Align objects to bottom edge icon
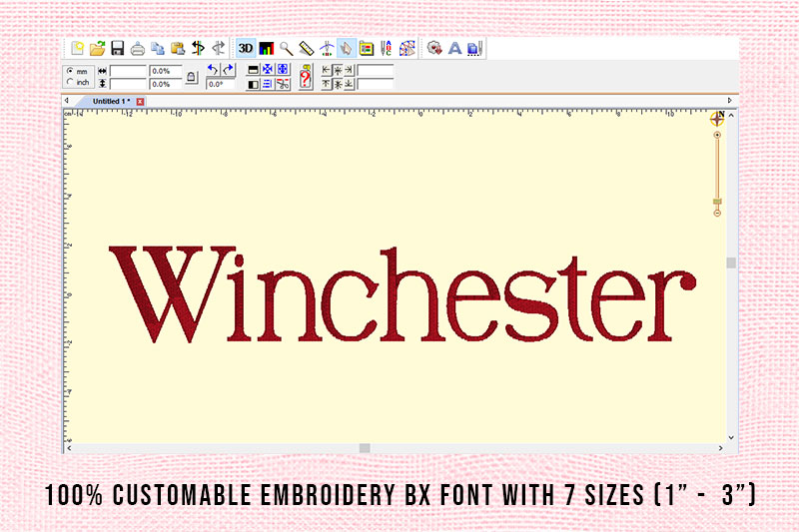Screen dimensions: 799x532 (349, 84)
